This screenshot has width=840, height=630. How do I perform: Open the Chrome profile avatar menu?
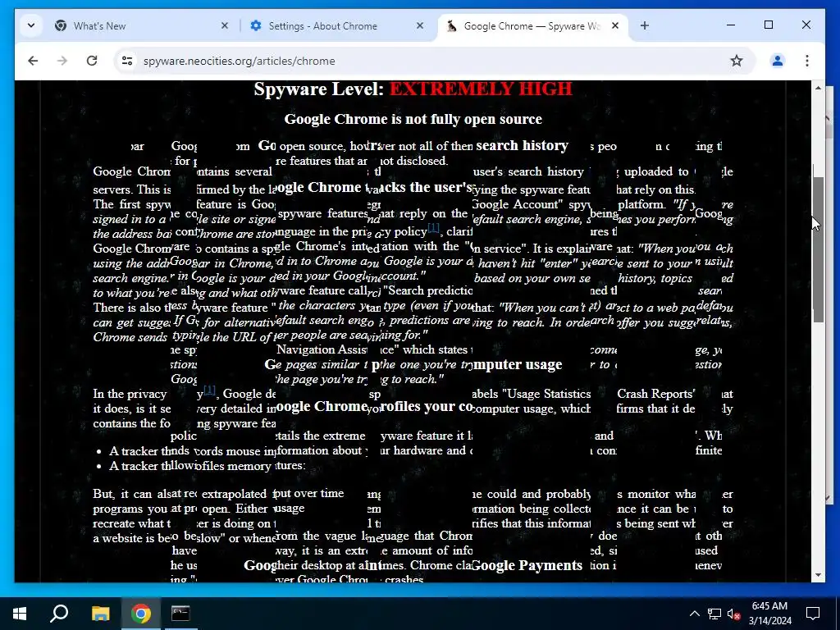[x=778, y=61]
